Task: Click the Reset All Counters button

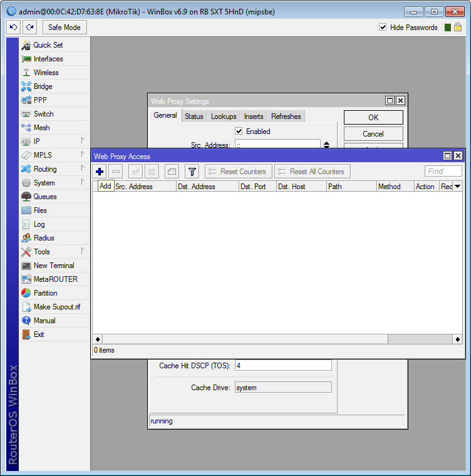Action: pyautogui.click(x=313, y=172)
